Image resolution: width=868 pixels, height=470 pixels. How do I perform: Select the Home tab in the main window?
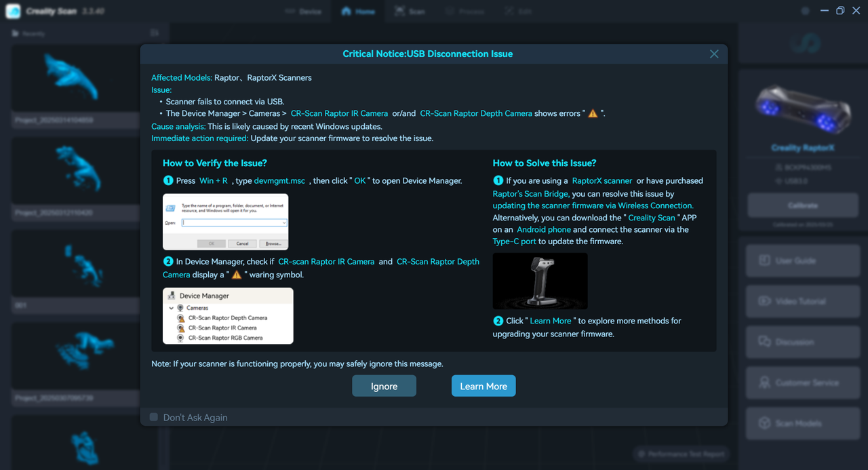pyautogui.click(x=358, y=12)
